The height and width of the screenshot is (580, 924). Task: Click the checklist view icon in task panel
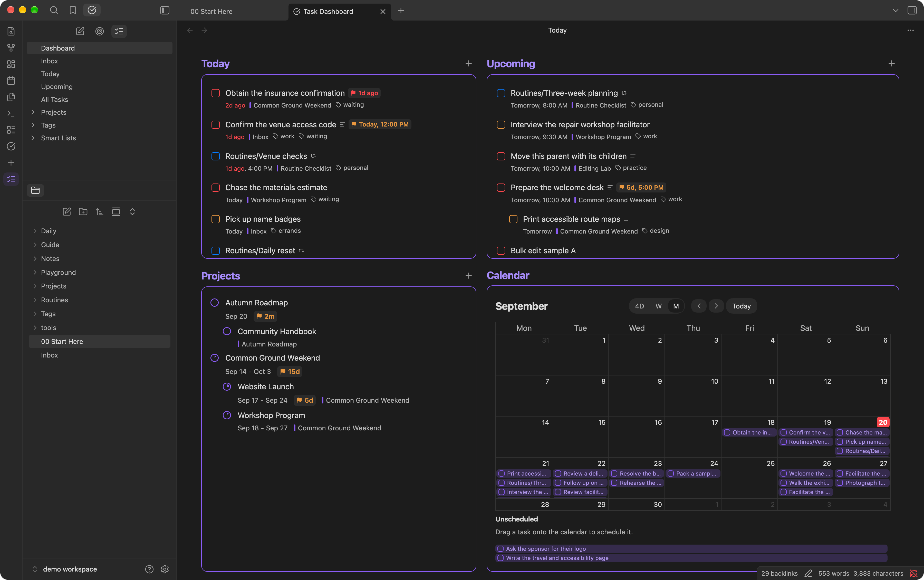point(119,32)
